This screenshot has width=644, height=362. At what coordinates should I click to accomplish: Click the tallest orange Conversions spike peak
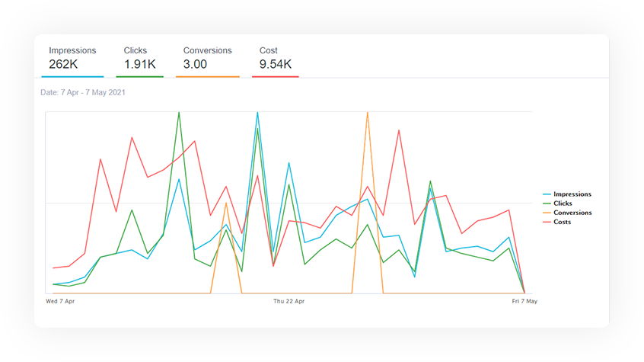(x=368, y=113)
